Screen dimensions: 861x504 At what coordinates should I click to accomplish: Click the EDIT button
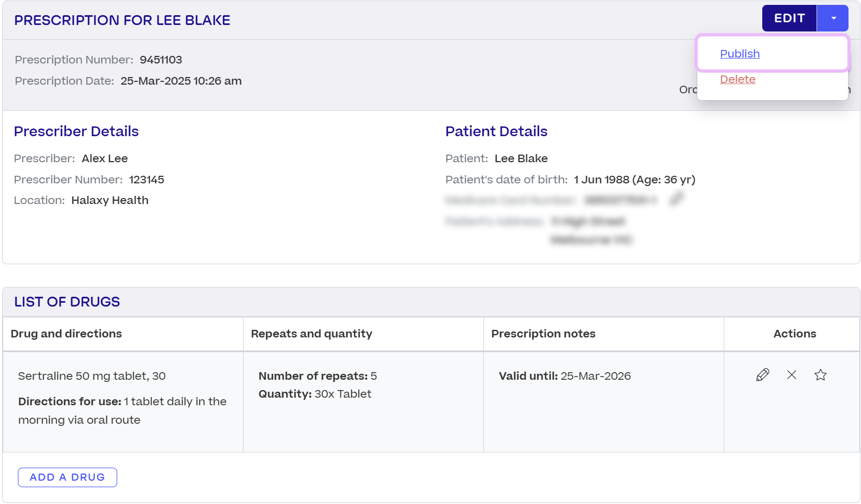pyautogui.click(x=789, y=18)
